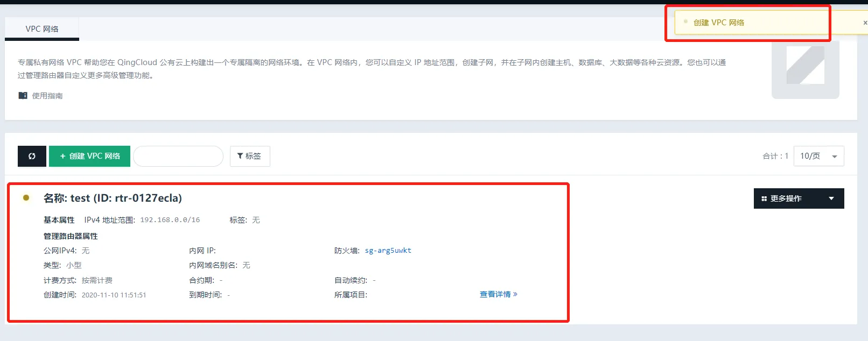Click the status dot in the notification
The width and height of the screenshot is (868, 341).
pyautogui.click(x=685, y=22)
